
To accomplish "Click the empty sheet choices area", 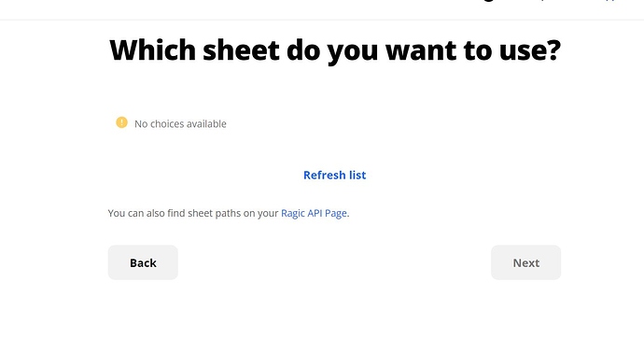I will [x=335, y=123].
